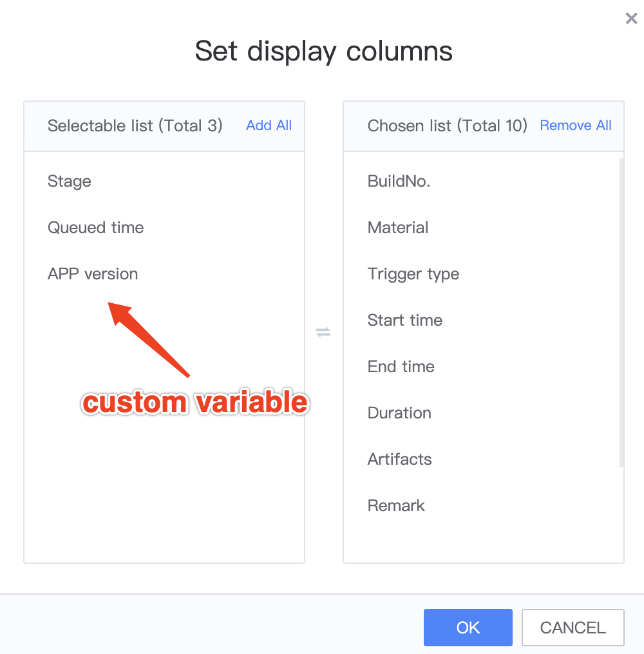Select End time from chosen columns

coord(401,366)
